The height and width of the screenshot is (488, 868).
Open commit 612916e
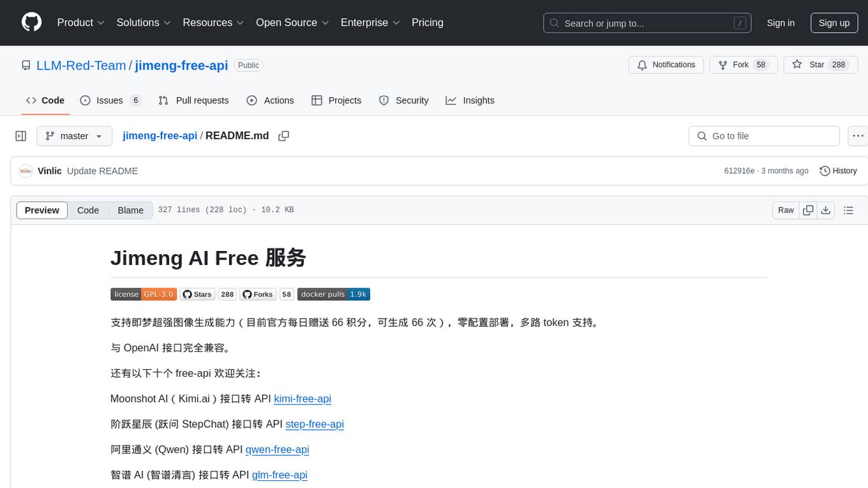(740, 171)
